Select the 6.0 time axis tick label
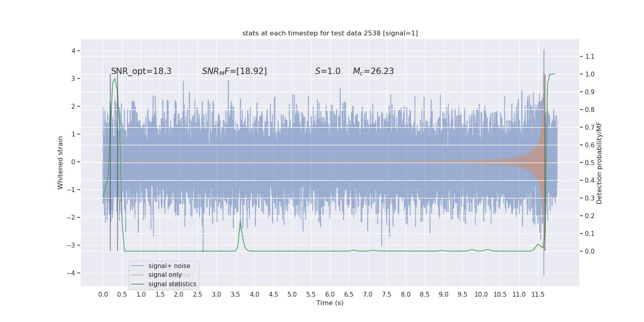Image resolution: width=644 pixels, height=322 pixels. point(330,294)
